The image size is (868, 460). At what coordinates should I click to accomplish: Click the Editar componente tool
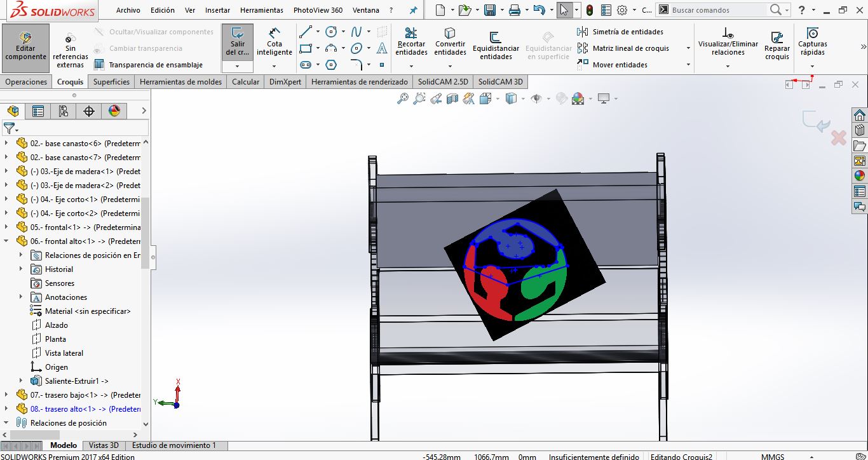pyautogui.click(x=26, y=48)
